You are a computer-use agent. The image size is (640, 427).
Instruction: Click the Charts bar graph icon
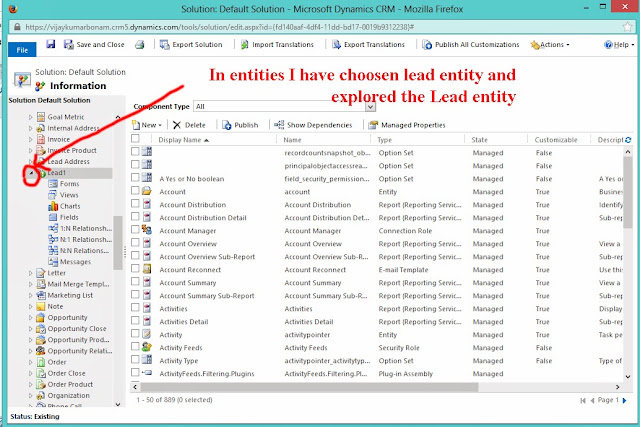pos(53,206)
